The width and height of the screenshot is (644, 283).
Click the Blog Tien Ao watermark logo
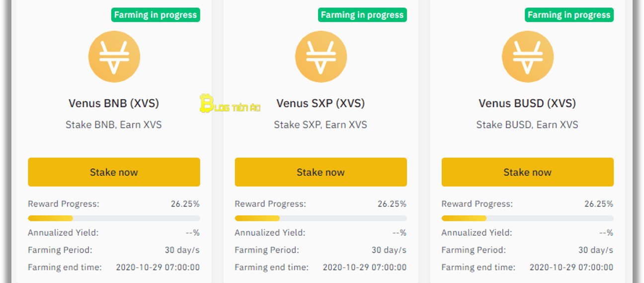[x=230, y=103]
